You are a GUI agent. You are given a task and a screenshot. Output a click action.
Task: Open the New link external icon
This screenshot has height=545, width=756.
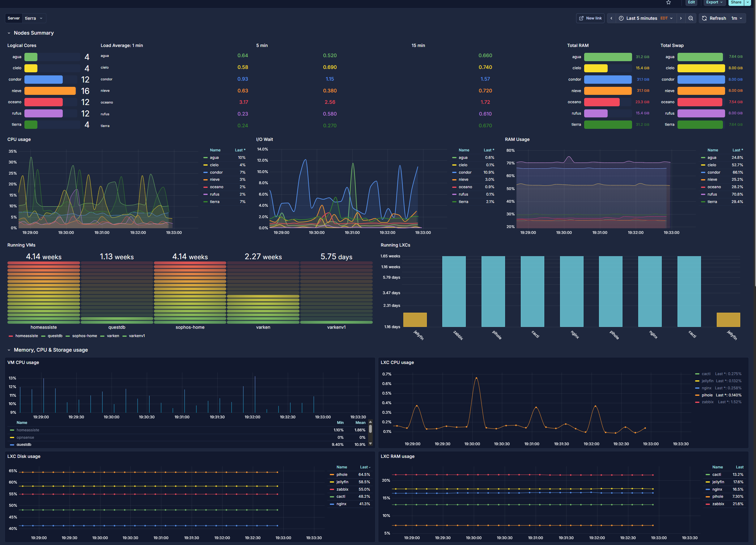581,18
